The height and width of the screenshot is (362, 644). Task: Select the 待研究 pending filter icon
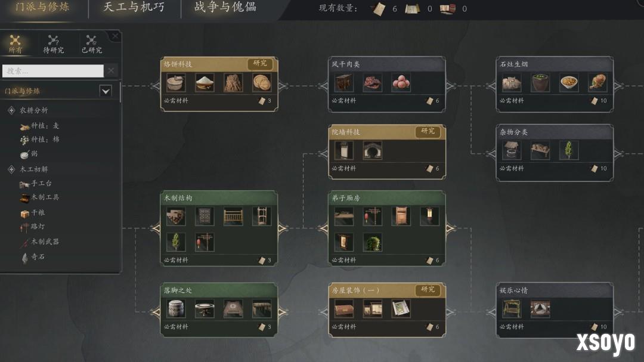coord(54,44)
